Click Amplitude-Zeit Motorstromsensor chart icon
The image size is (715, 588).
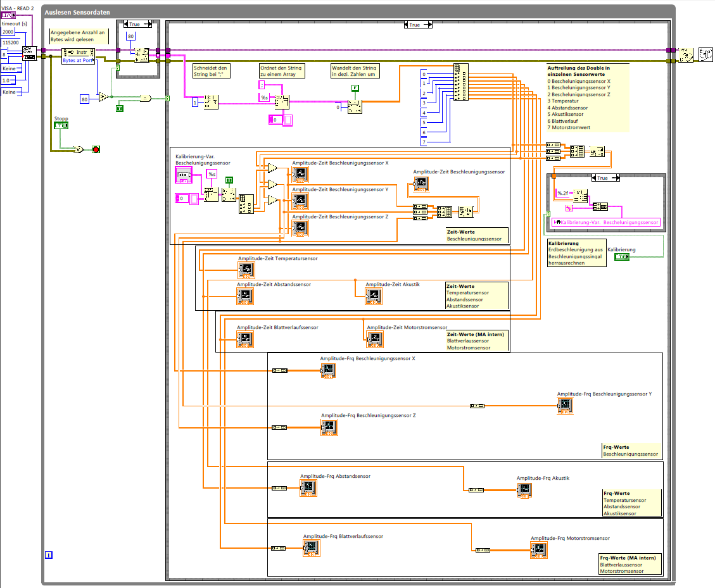[375, 339]
